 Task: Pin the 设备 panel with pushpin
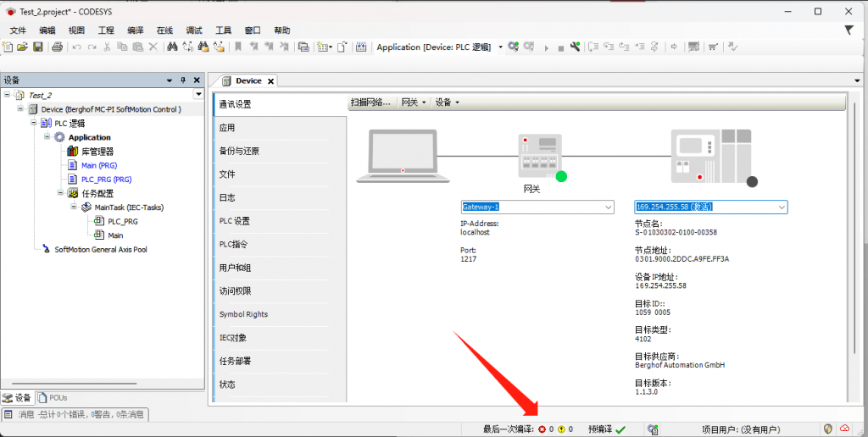click(183, 80)
